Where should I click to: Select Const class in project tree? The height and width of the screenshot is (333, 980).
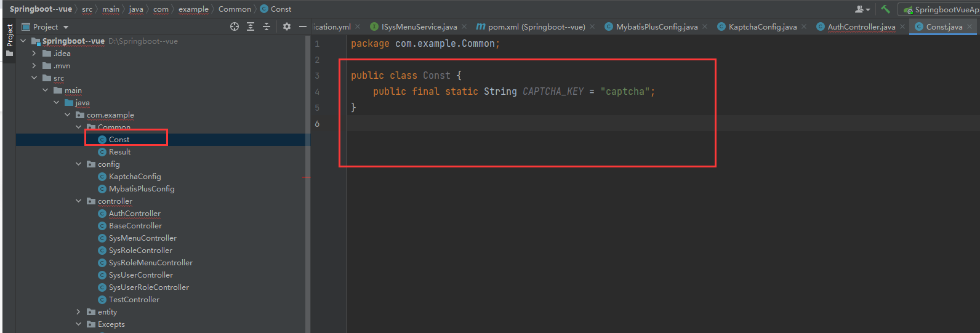[119, 140]
